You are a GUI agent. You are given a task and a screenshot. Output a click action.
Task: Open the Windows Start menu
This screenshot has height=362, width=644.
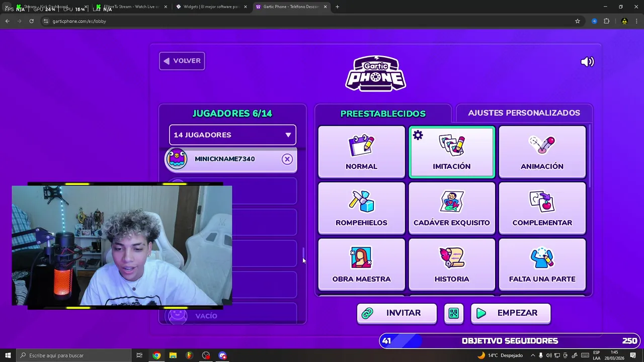tap(8, 355)
